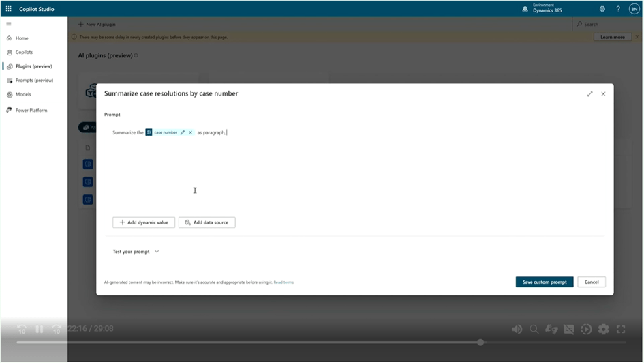Collapse the left navigation hamburger menu
Image resolution: width=644 pixels, height=363 pixels.
[9, 24]
